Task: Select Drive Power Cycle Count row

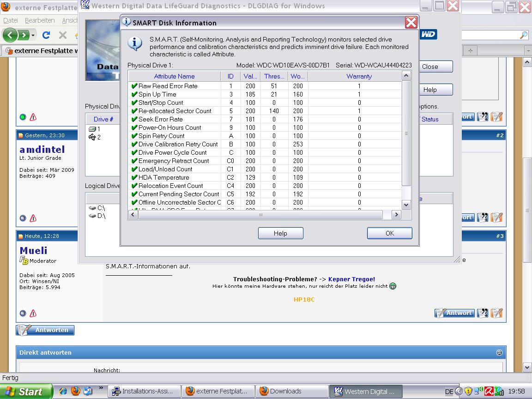Action: point(265,152)
